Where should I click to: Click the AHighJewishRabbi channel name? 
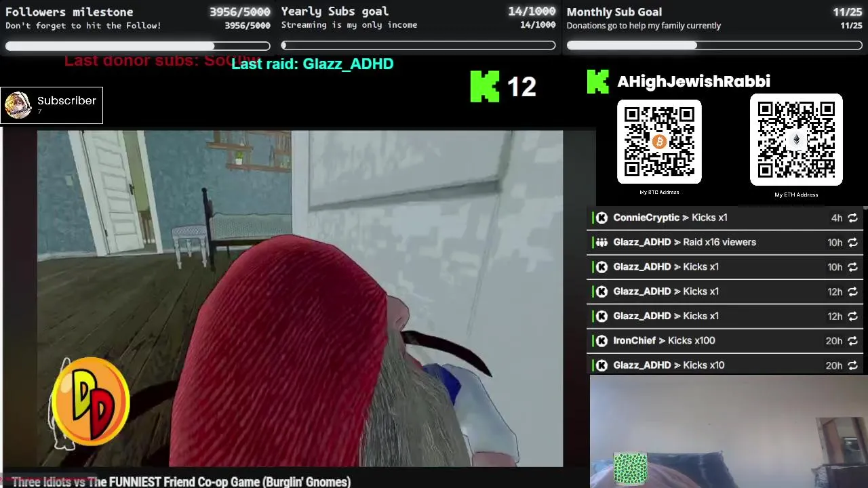694,81
